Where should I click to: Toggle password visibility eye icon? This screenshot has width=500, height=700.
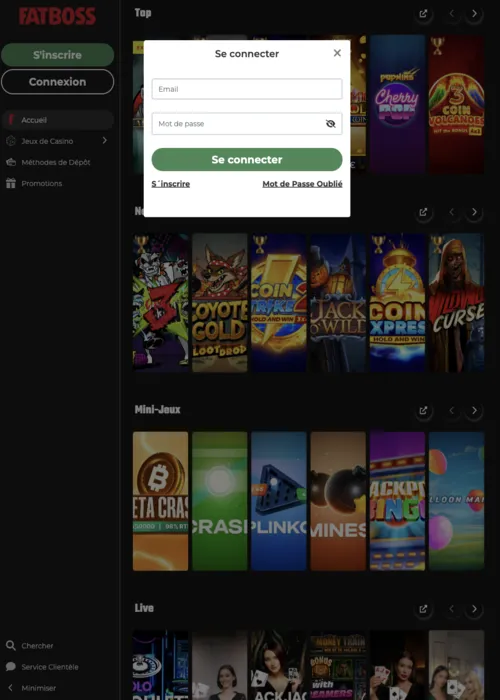(x=330, y=124)
